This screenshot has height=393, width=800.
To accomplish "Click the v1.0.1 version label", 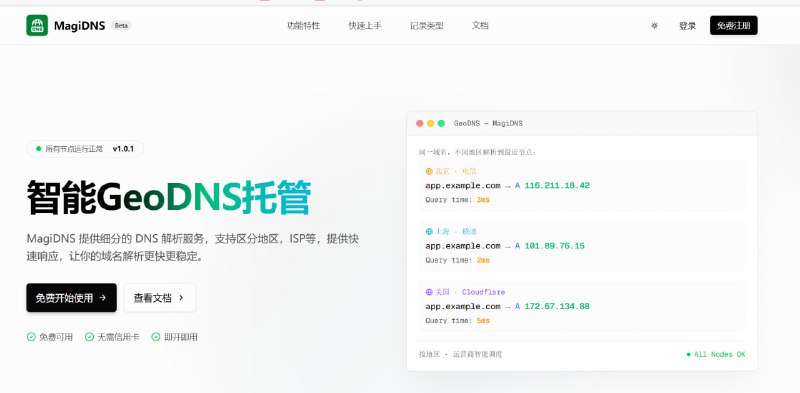I will [123, 149].
